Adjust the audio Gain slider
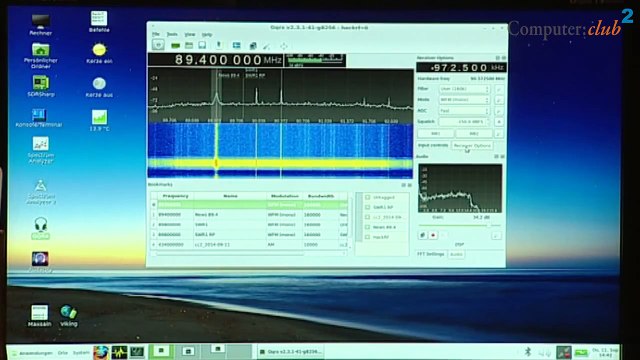This screenshot has width=640, height=360. pyautogui.click(x=459, y=225)
